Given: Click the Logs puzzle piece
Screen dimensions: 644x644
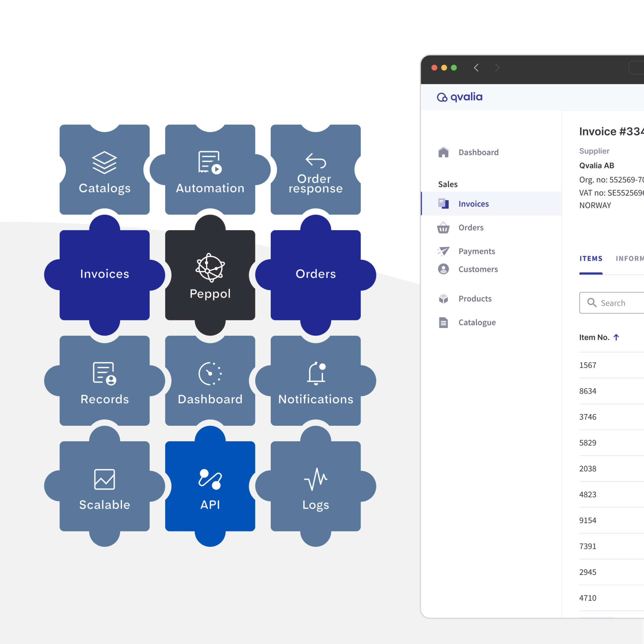Looking at the screenshot, I should click(315, 487).
